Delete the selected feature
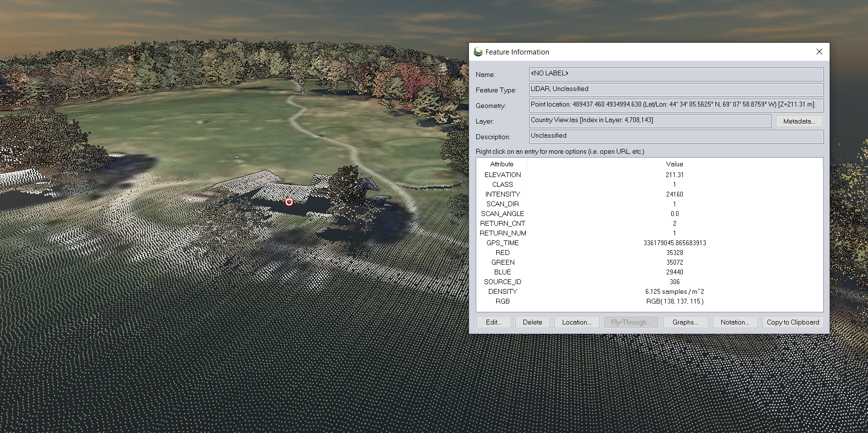Image resolution: width=868 pixels, height=433 pixels. coord(532,322)
